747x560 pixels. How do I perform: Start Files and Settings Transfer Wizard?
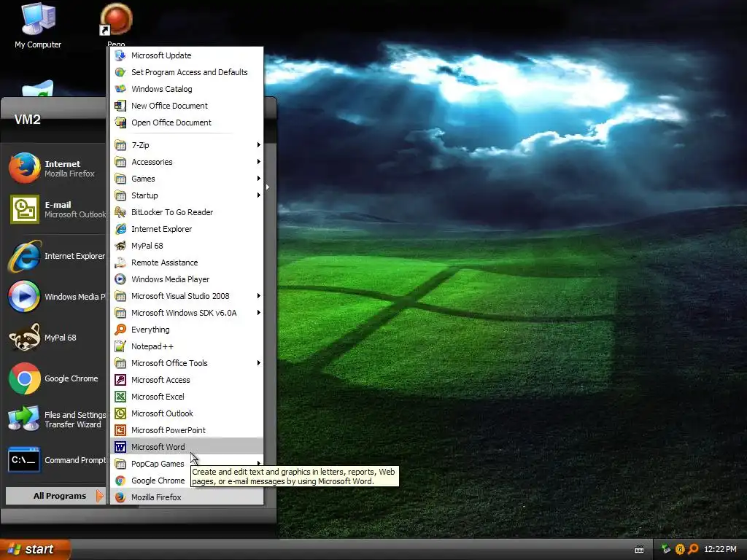point(56,419)
